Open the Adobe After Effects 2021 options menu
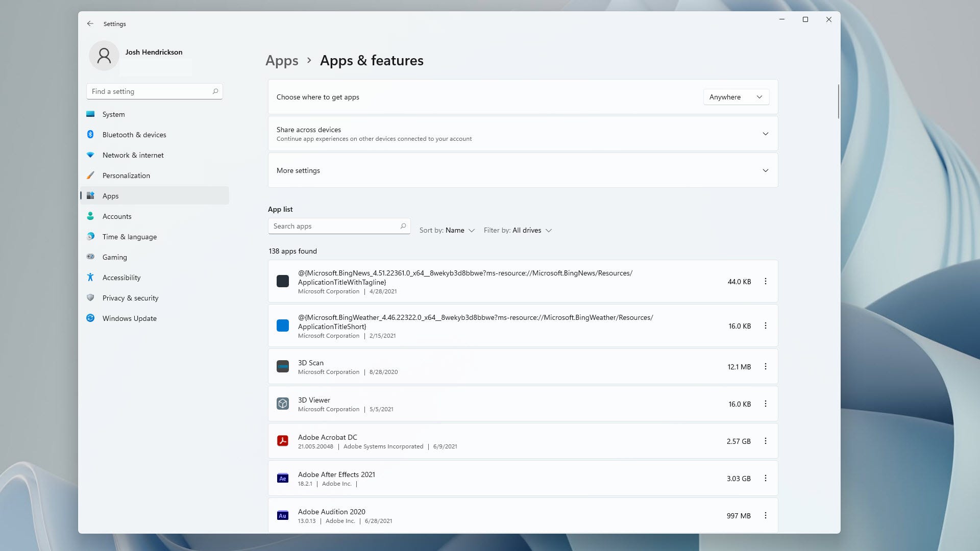This screenshot has width=980, height=551. (x=765, y=479)
